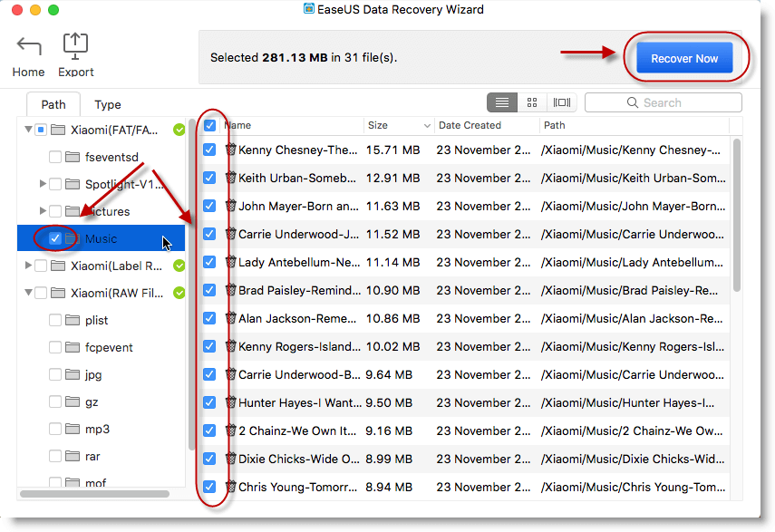Select Carrie Underwood-B... 9.64 MB row
The width and height of the screenshot is (775, 532).
[x=464, y=374]
